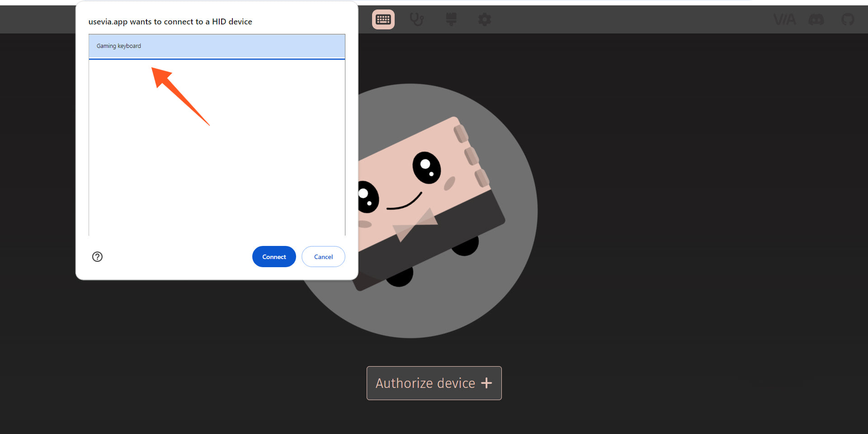Open the Configure keyboard tab icon

(x=383, y=19)
